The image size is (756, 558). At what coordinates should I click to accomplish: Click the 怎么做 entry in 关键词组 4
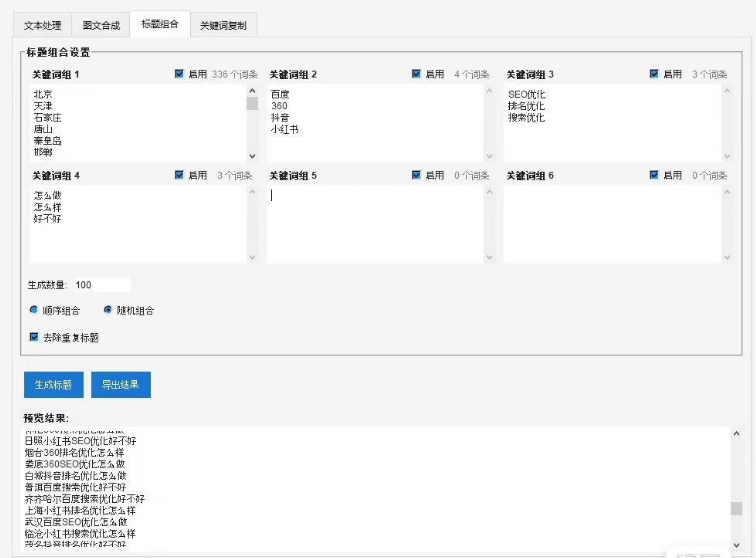(47, 195)
